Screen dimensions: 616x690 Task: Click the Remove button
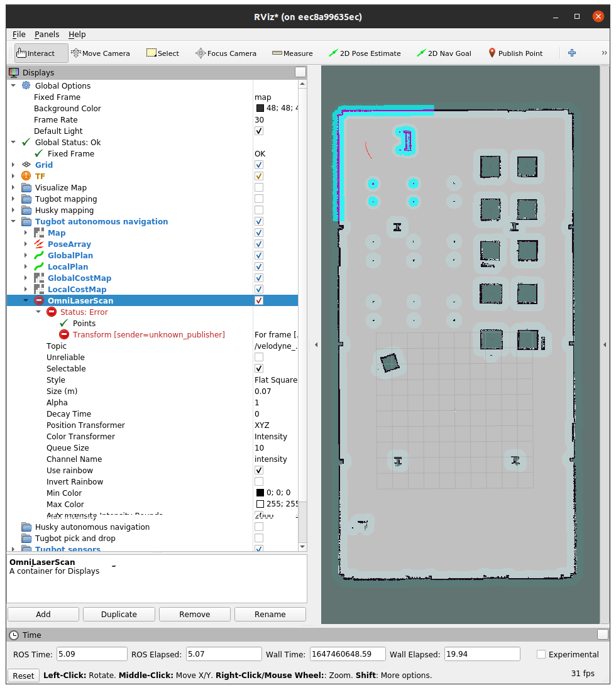(195, 615)
